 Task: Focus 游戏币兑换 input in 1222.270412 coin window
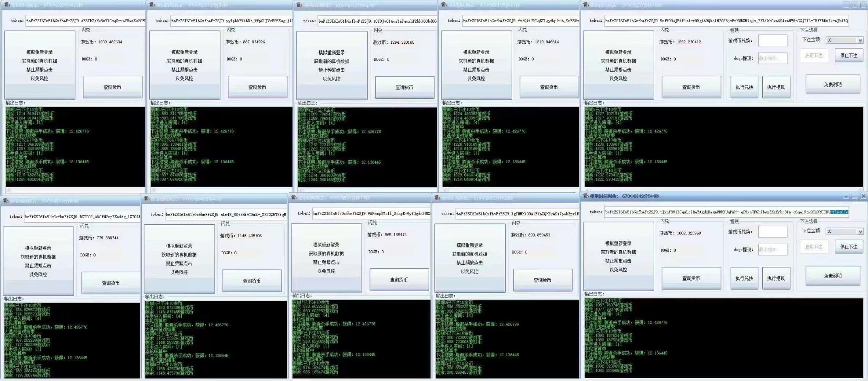(x=772, y=40)
